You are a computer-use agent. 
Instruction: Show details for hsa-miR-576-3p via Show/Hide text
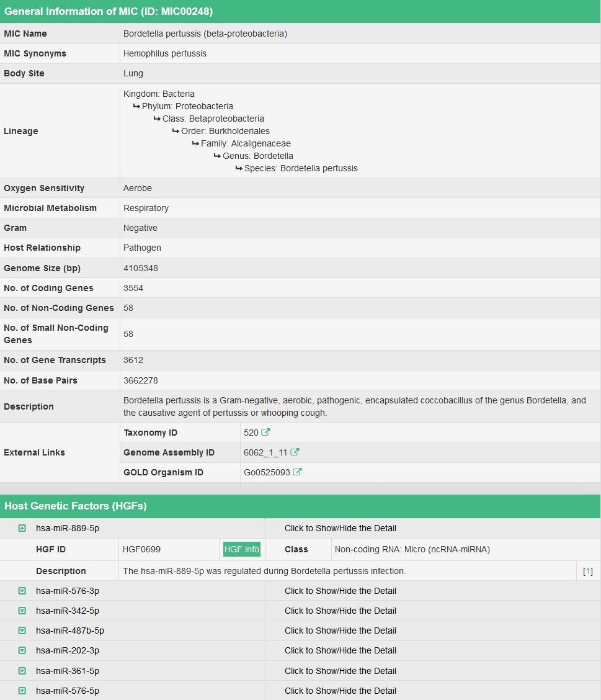point(340,591)
